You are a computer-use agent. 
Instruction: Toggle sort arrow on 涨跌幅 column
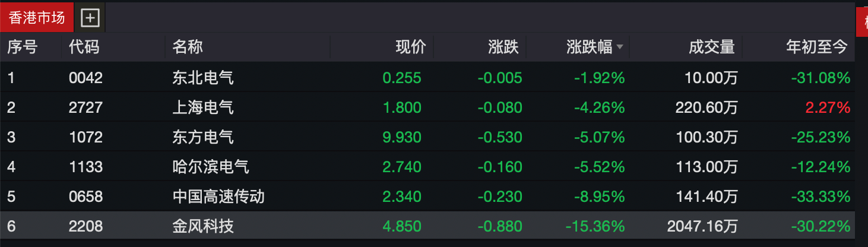[620, 47]
